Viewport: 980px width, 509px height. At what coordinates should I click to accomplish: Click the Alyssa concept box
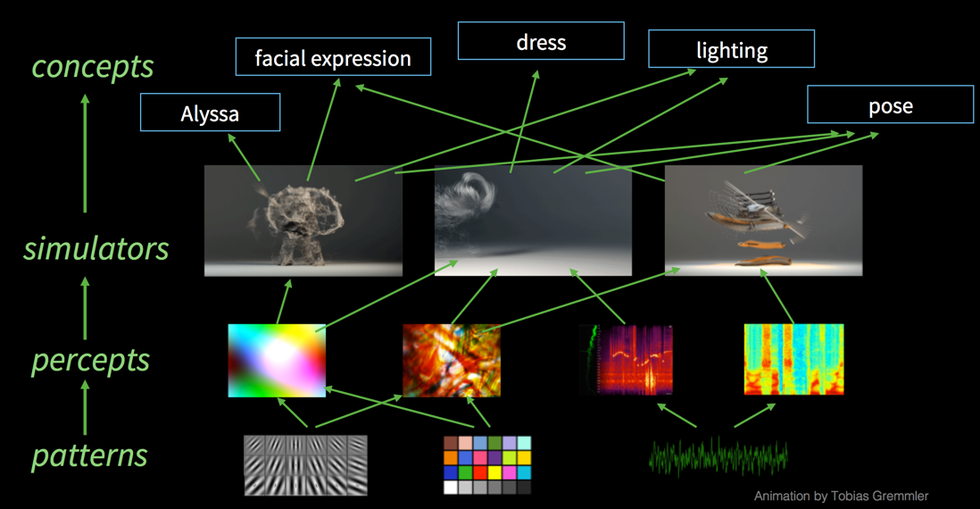210,113
